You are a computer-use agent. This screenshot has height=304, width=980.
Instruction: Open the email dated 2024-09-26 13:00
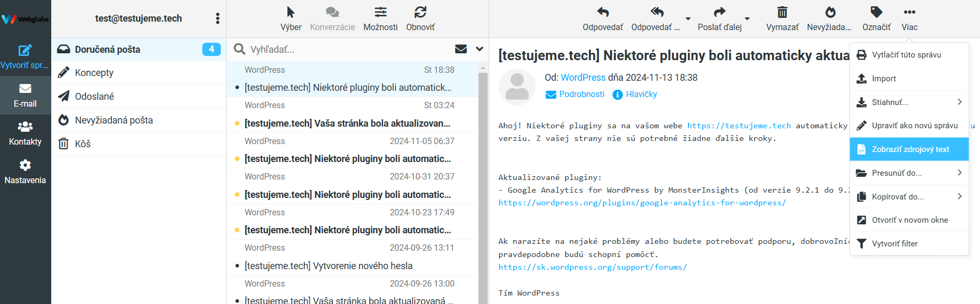352,290
